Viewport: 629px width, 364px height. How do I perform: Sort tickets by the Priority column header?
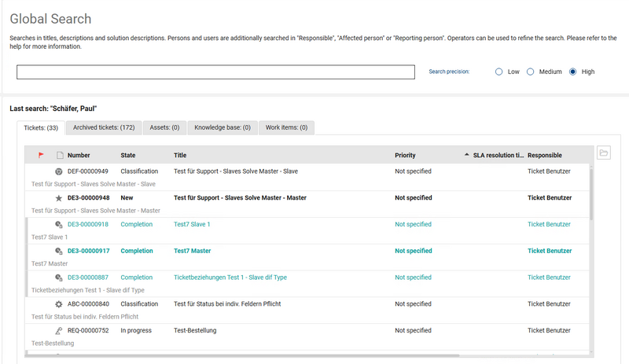point(405,156)
